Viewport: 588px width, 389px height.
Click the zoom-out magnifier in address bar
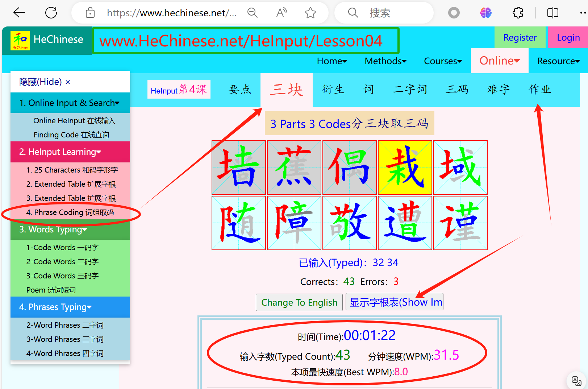(252, 13)
